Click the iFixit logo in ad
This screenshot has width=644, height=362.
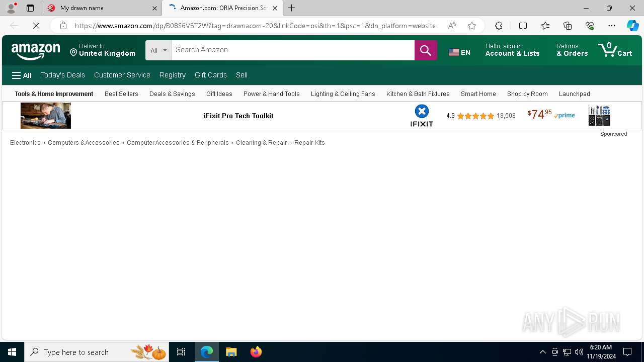coord(422,116)
